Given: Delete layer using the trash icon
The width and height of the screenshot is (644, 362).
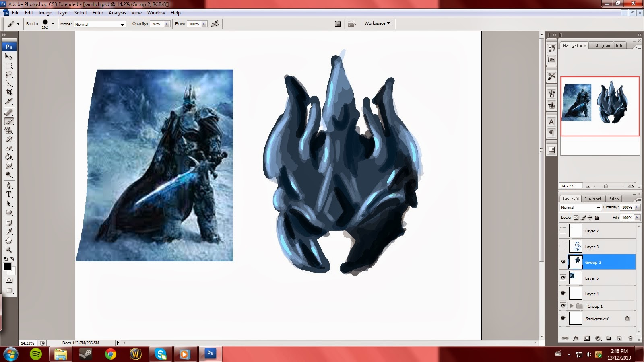Looking at the screenshot, I should point(631,339).
